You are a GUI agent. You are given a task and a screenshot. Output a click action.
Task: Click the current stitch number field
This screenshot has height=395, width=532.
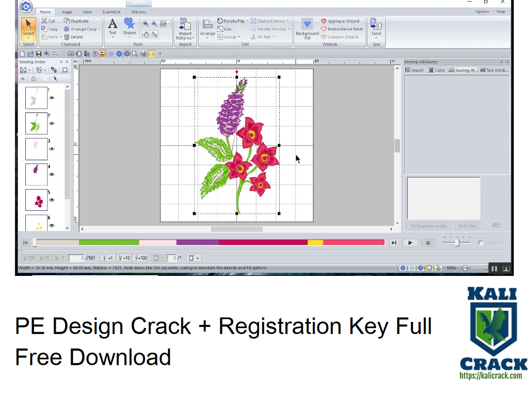[x=77, y=258]
